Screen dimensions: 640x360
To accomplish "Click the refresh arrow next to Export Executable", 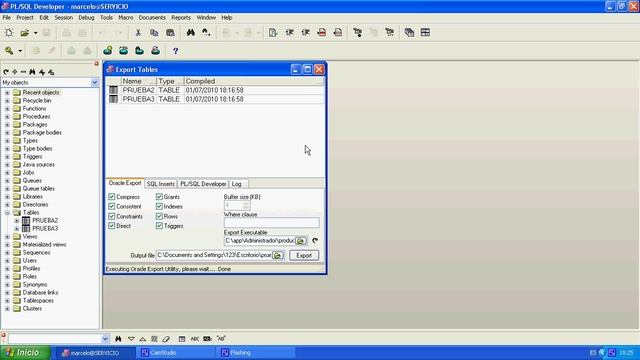I will (x=315, y=241).
